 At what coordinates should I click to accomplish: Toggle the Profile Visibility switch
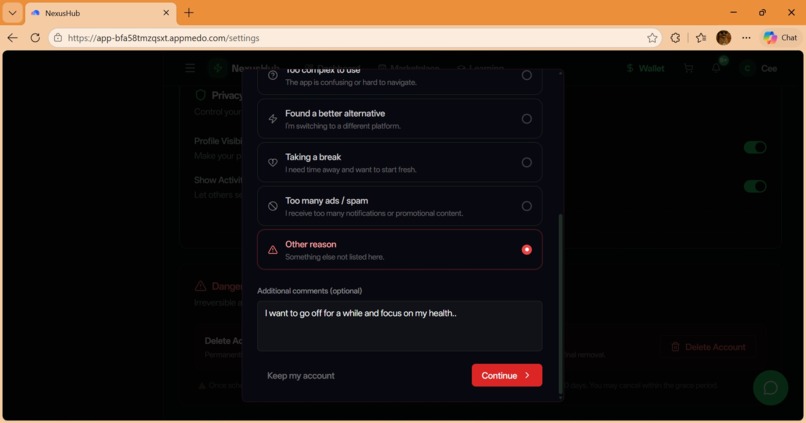[x=755, y=148]
